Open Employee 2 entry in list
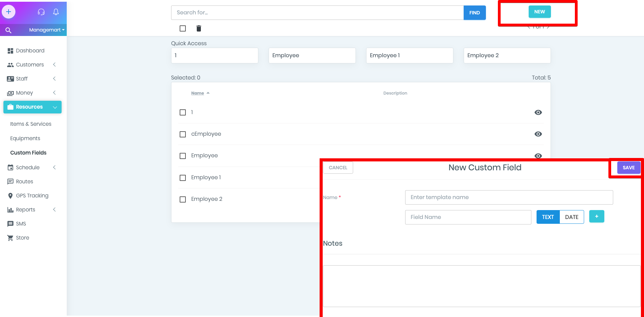 coord(207,199)
